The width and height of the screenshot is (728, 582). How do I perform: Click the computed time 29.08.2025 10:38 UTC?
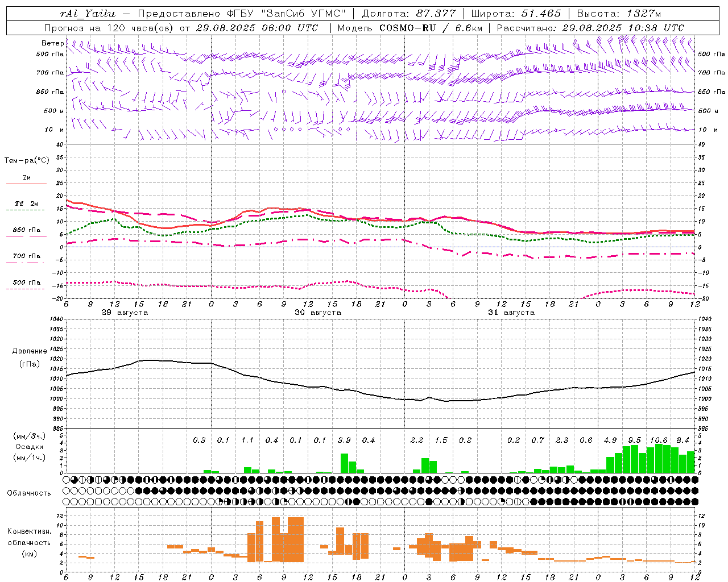point(623,28)
